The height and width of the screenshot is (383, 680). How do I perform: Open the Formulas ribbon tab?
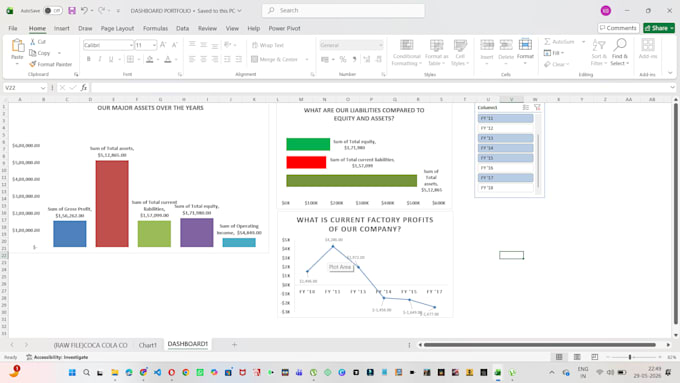click(155, 28)
